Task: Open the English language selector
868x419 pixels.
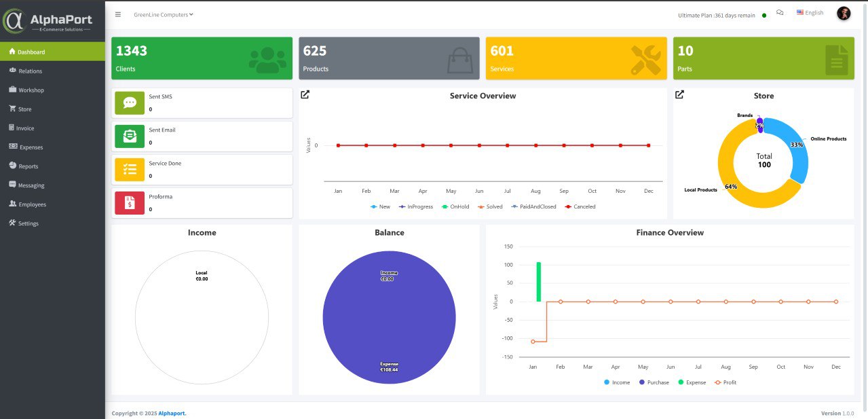Action: click(x=810, y=13)
